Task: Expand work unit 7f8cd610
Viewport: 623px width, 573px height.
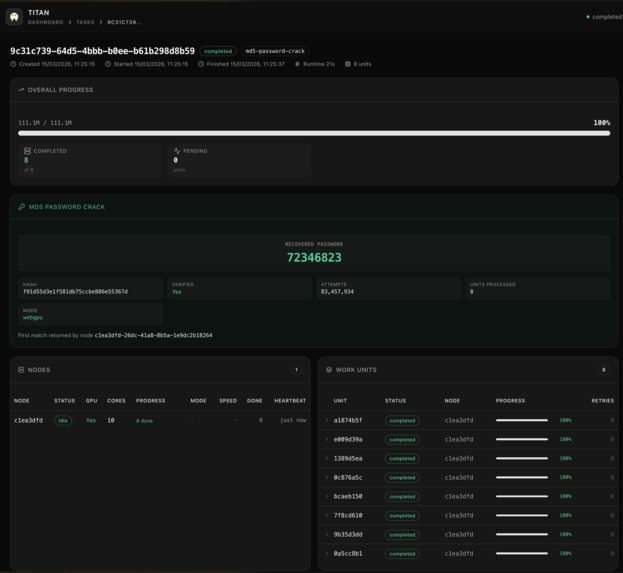Action: [327, 515]
